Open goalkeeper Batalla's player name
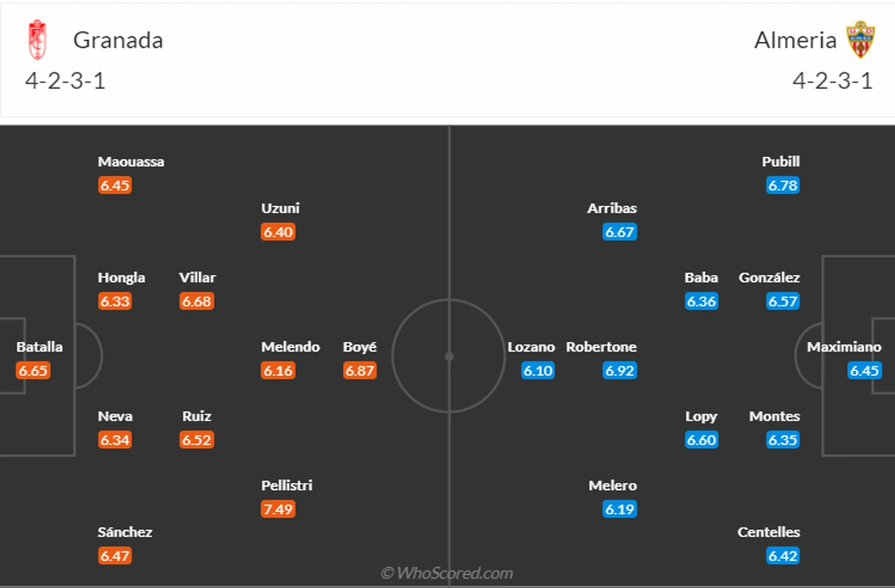The width and height of the screenshot is (895, 588). 39,346
